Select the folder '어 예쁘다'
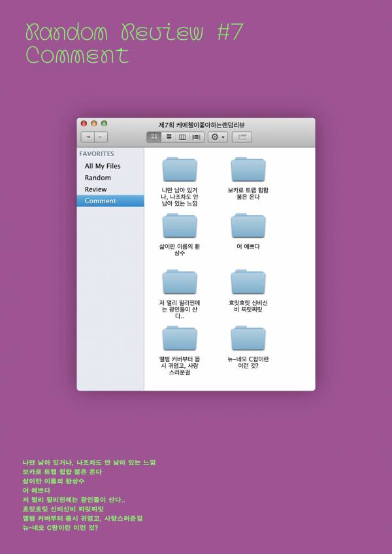Screen dimensions: 392x554 coord(248,226)
